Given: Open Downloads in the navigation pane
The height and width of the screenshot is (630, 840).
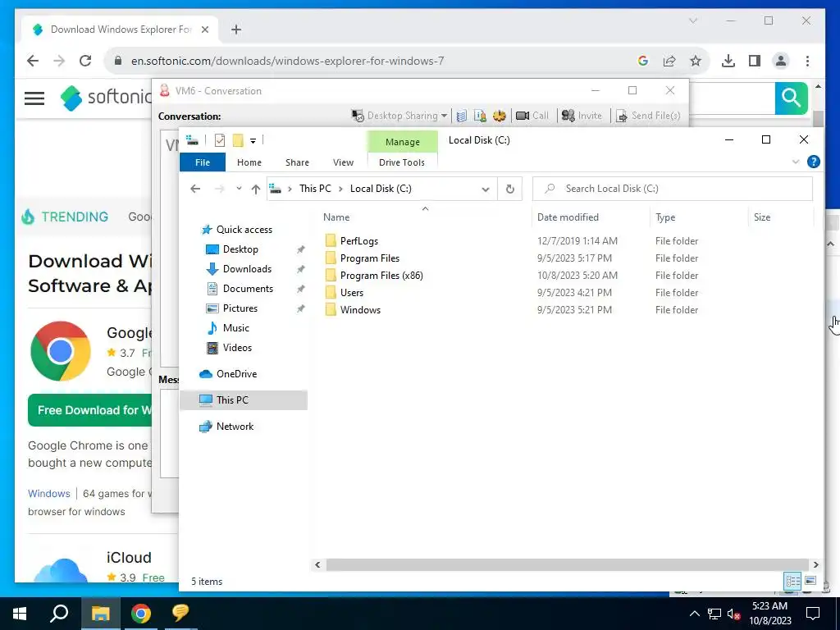Looking at the screenshot, I should [247, 269].
